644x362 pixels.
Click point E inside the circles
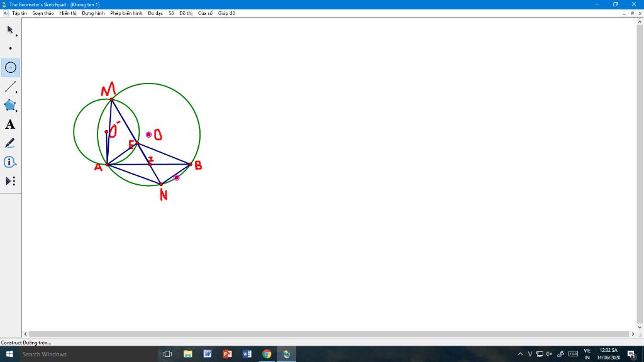click(138, 143)
